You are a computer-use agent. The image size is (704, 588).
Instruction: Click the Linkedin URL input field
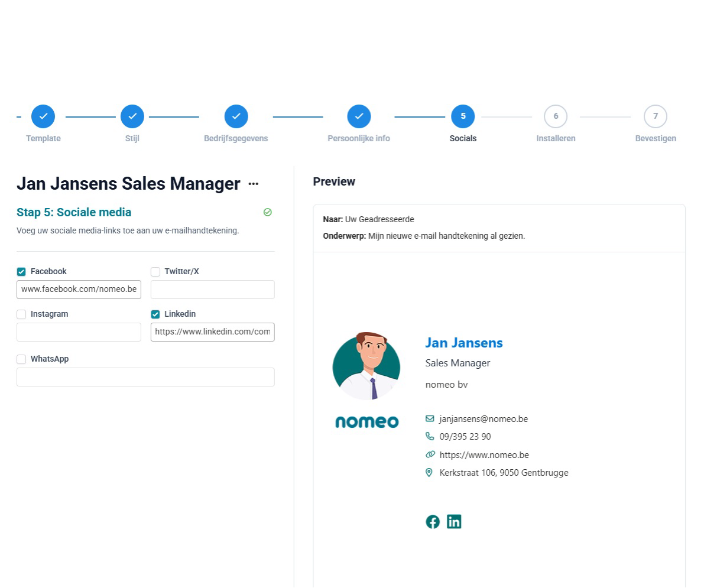[213, 332]
